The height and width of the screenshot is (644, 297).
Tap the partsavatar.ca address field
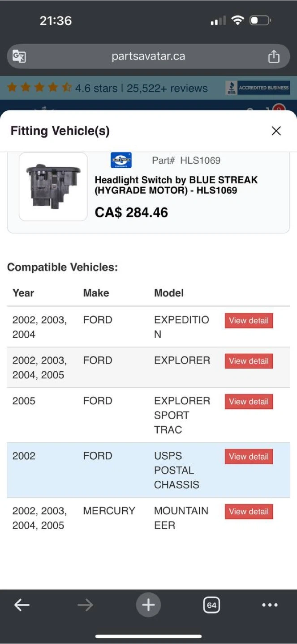pos(148,56)
